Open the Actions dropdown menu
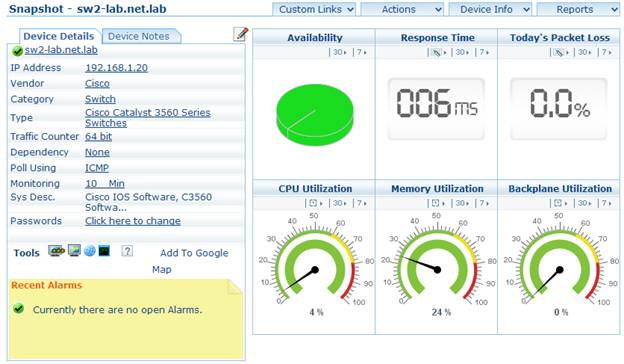This screenshot has width=624, height=364. [402, 9]
